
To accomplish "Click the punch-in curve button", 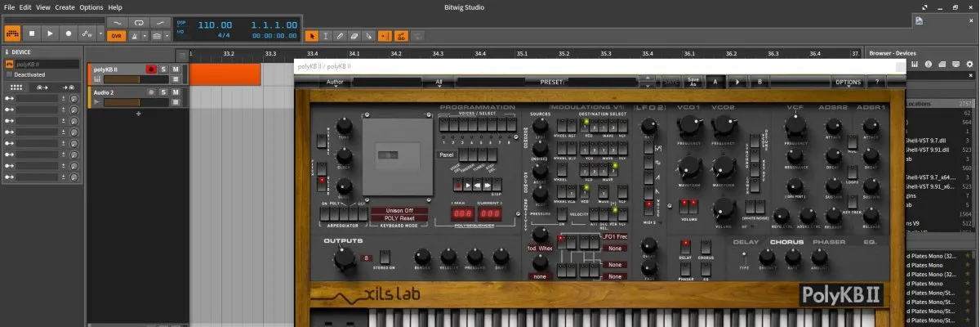I will (118, 23).
